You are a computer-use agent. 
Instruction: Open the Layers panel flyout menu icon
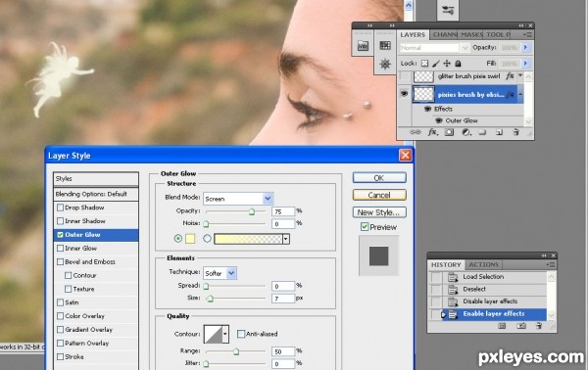pyautogui.click(x=527, y=35)
